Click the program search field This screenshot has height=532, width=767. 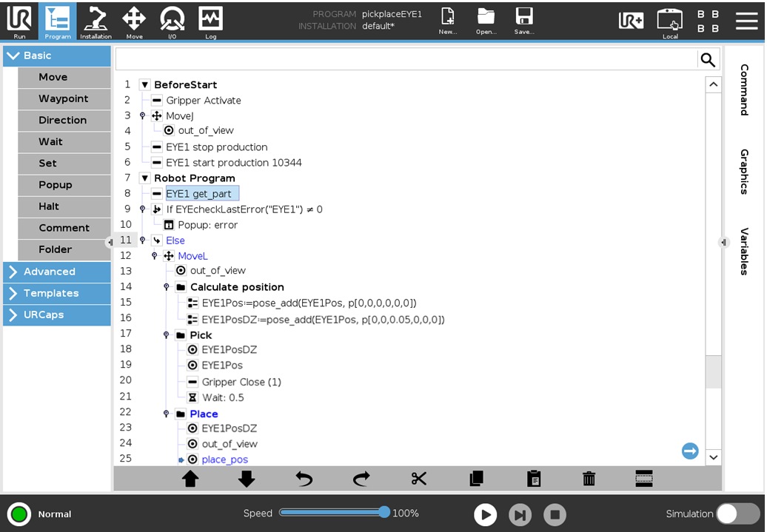[x=406, y=60]
